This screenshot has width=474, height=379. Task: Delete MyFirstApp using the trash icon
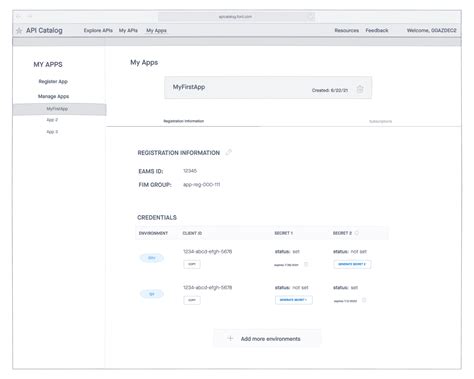pos(360,89)
